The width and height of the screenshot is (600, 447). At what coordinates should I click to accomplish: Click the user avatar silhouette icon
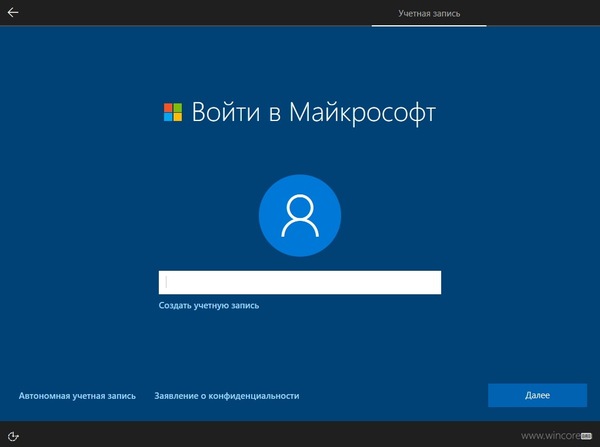point(299,215)
